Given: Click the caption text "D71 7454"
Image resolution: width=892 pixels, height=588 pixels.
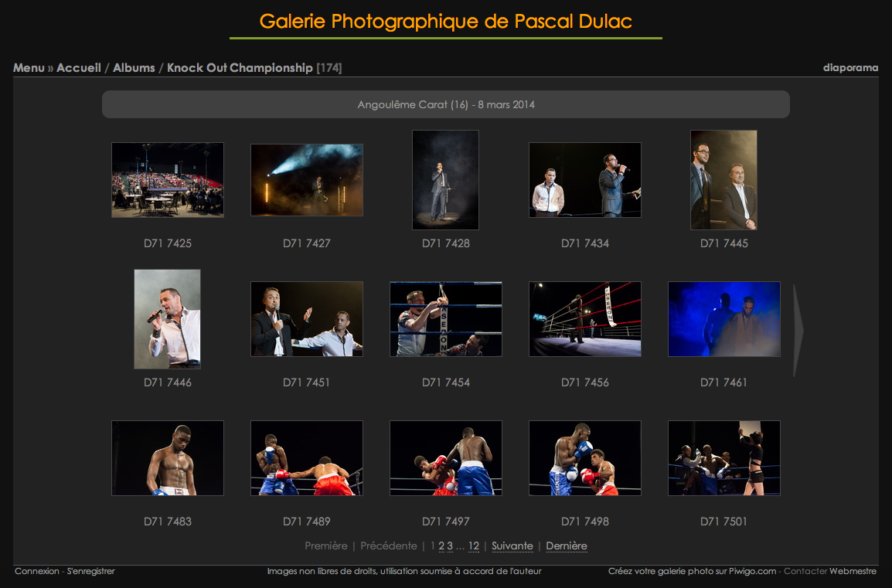Looking at the screenshot, I should click(x=445, y=382).
